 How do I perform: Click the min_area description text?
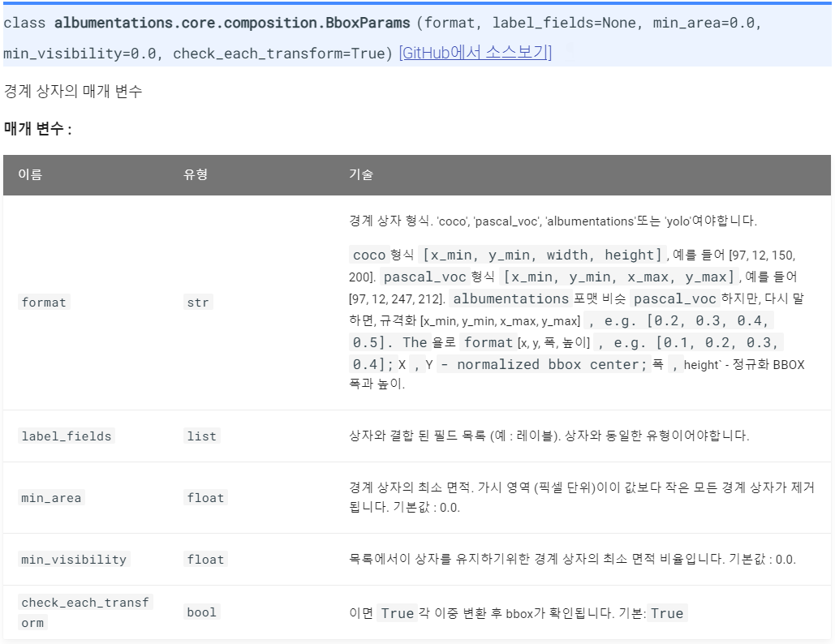[x=582, y=497]
